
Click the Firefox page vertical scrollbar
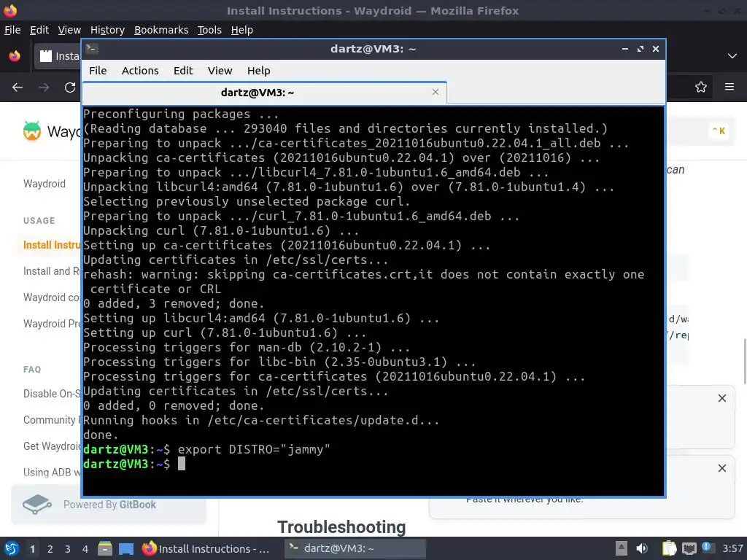(745, 361)
